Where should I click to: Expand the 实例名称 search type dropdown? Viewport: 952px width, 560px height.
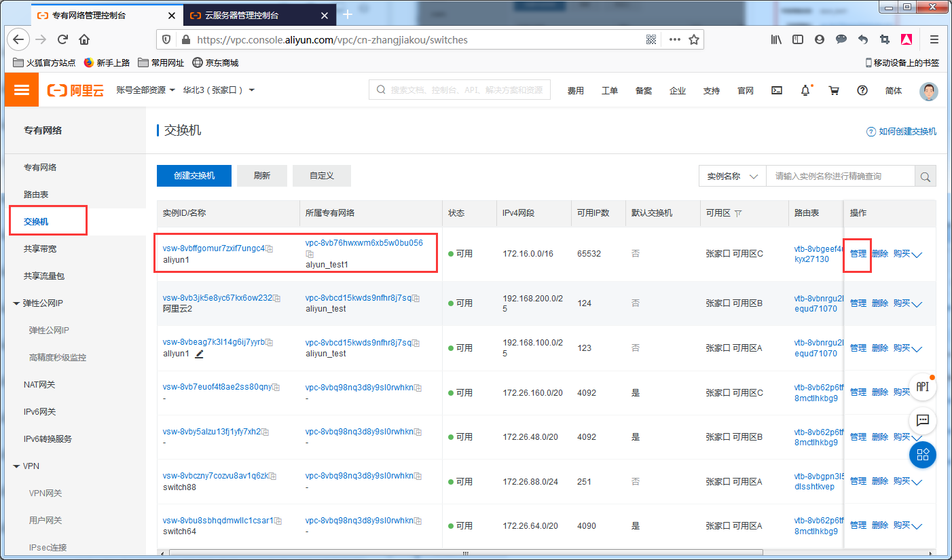732,176
